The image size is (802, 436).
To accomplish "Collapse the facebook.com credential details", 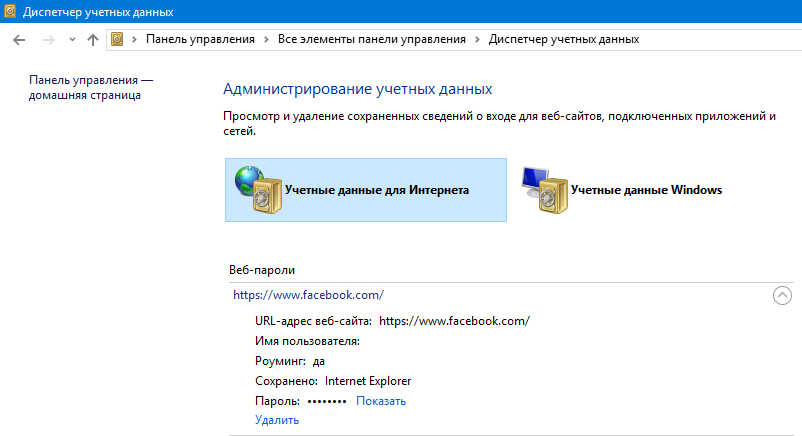I will 782,295.
